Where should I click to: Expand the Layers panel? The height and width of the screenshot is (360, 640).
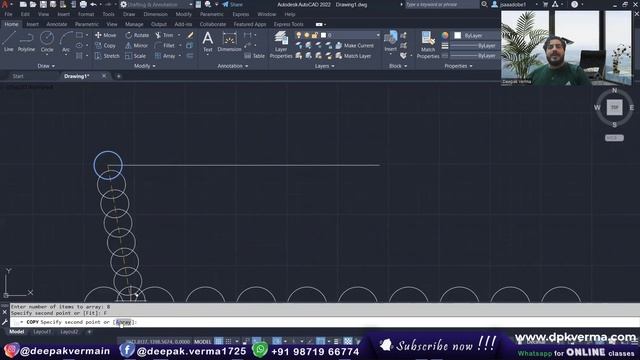[x=324, y=66]
